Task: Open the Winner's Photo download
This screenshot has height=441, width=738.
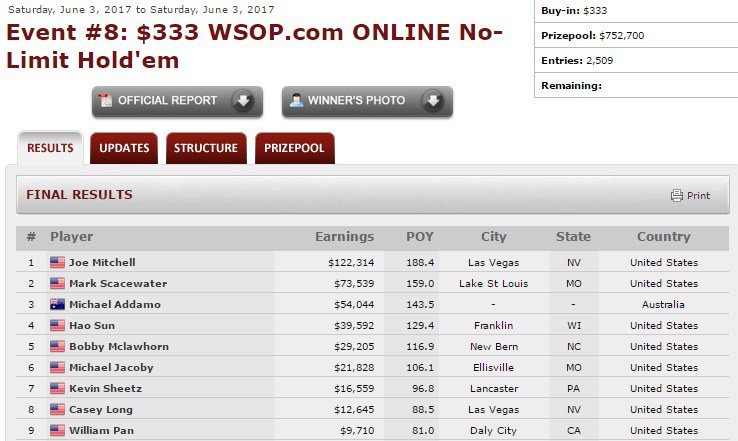Action: pos(368,101)
